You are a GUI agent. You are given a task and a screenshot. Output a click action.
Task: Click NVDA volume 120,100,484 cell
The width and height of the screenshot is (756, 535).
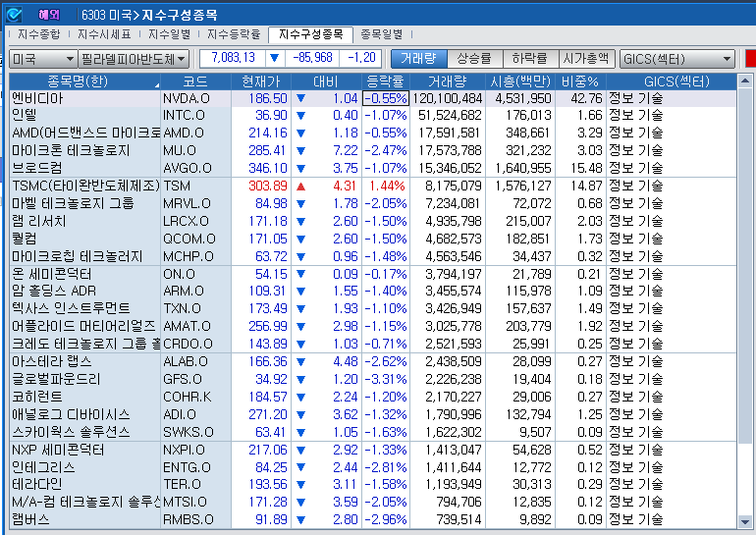448,98
